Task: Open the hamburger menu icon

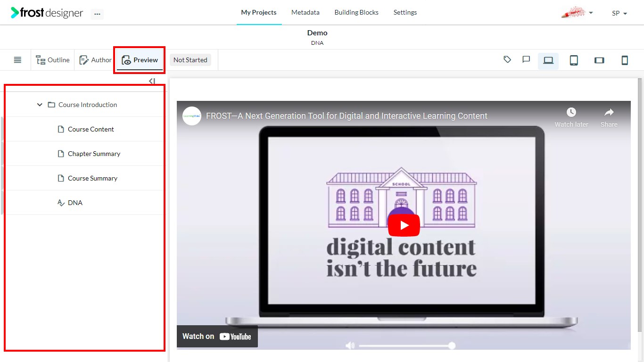Action: pos(17,60)
